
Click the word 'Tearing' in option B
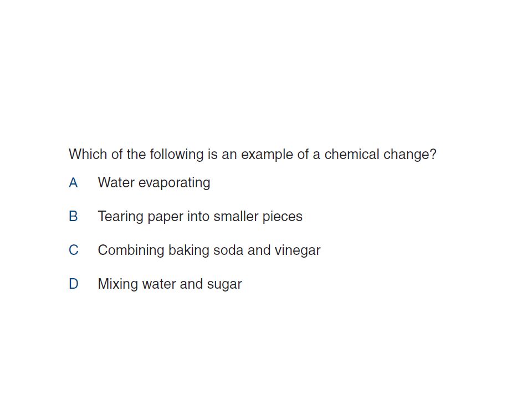[x=121, y=217]
